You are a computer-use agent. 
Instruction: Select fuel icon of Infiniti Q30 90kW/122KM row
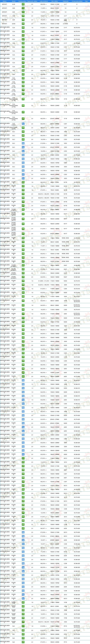(23, 8)
